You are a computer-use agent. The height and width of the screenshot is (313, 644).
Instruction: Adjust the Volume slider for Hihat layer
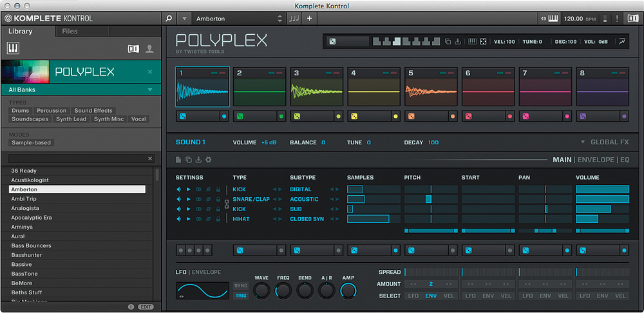pos(602,219)
